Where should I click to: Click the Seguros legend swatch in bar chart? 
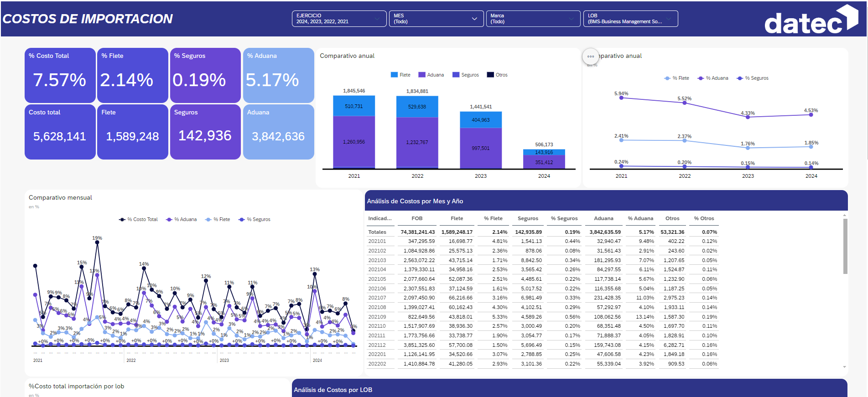pyautogui.click(x=456, y=75)
